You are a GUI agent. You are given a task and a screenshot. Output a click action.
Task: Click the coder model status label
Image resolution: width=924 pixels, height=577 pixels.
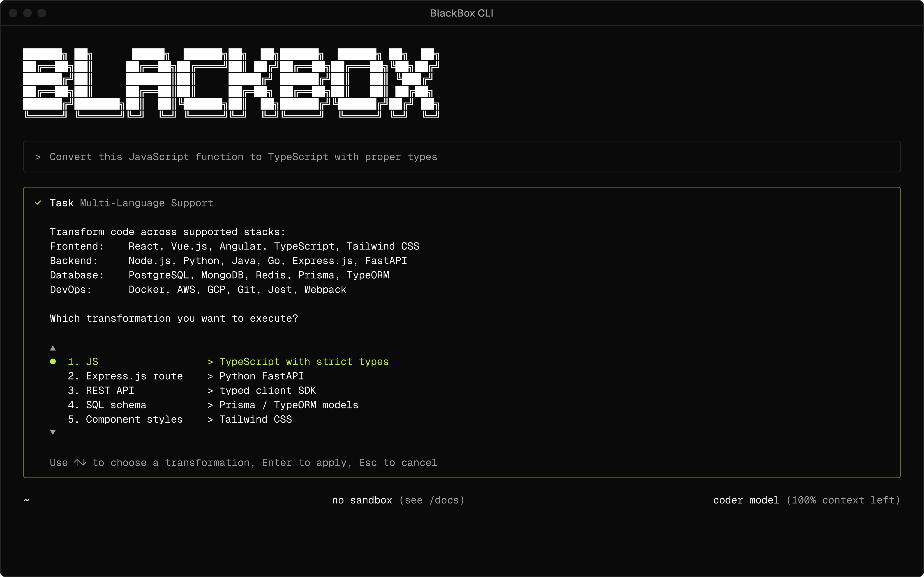[746, 500]
